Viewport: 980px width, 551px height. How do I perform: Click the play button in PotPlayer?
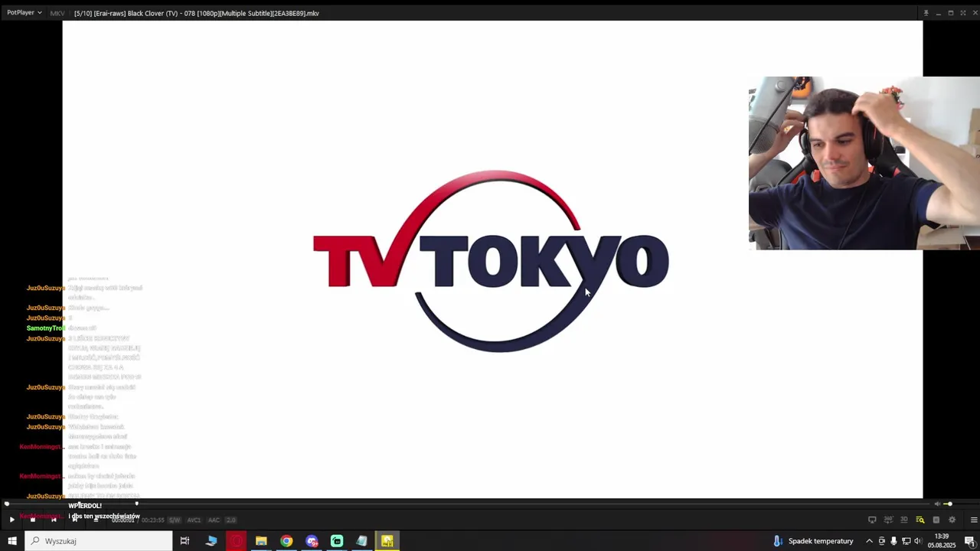11,520
